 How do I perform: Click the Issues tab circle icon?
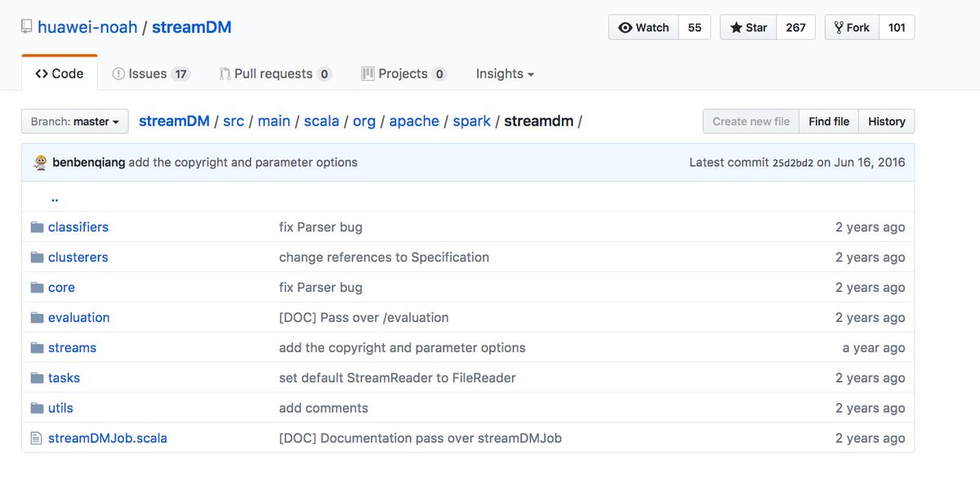118,74
